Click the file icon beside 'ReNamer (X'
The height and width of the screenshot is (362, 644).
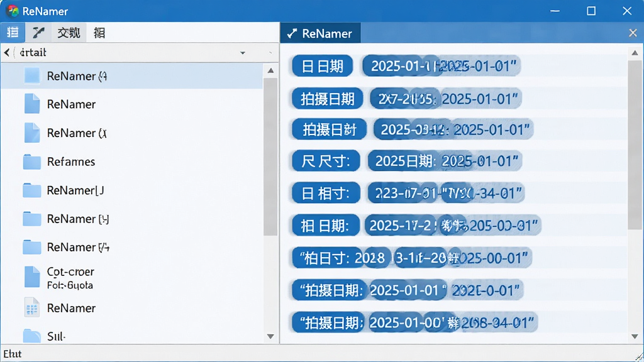(31, 133)
